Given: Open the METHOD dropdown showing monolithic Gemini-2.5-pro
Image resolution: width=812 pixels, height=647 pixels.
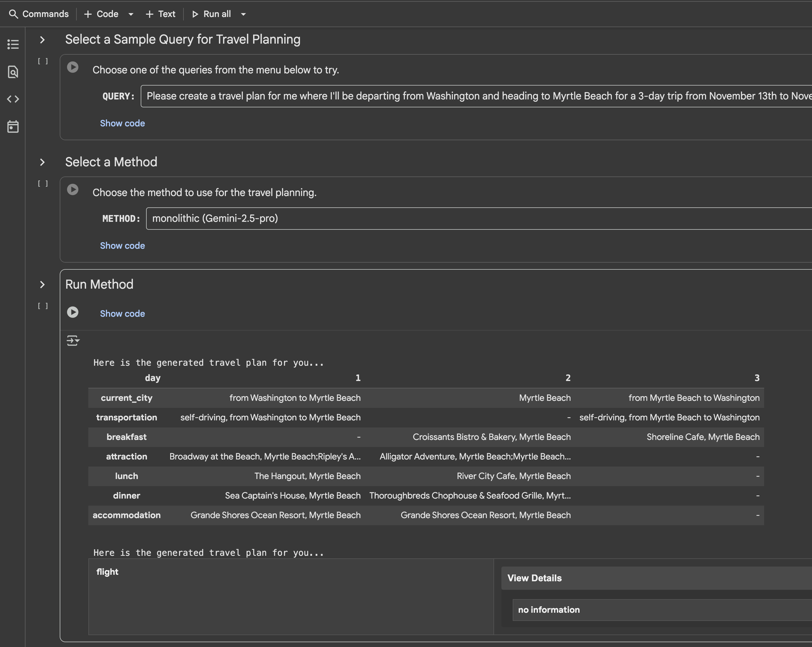Looking at the screenshot, I should [478, 219].
